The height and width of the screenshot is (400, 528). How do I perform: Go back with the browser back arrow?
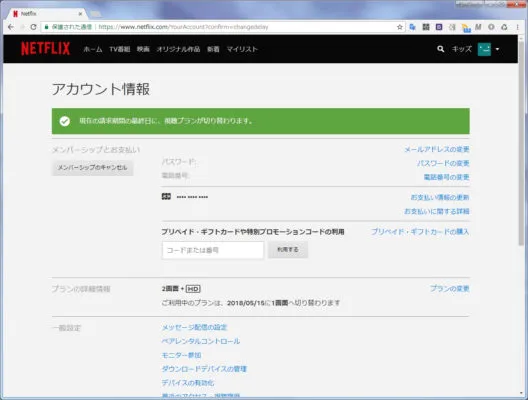11,27
